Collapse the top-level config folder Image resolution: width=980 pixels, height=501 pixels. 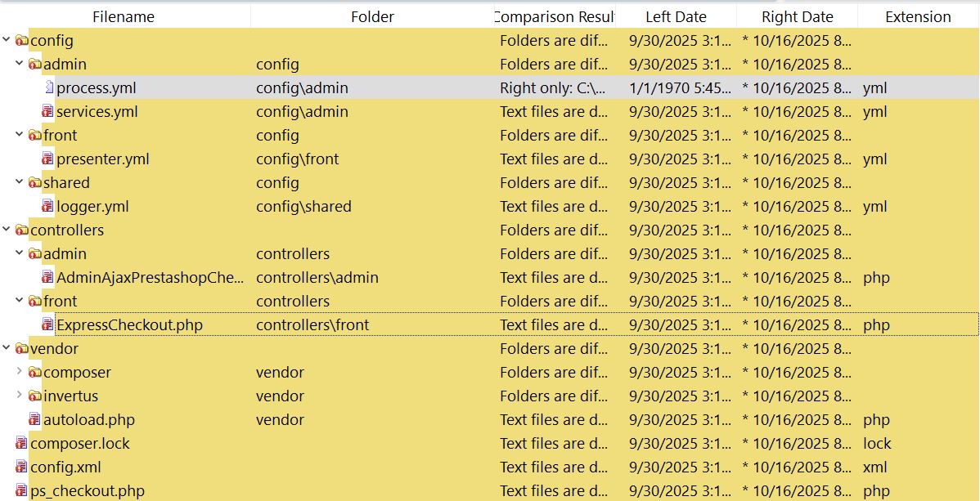pyautogui.click(x=7, y=41)
